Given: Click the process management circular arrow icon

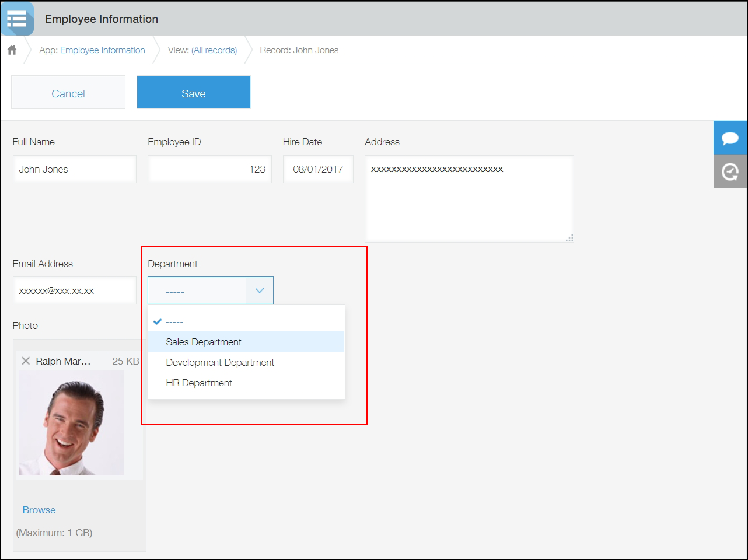Looking at the screenshot, I should [x=730, y=172].
